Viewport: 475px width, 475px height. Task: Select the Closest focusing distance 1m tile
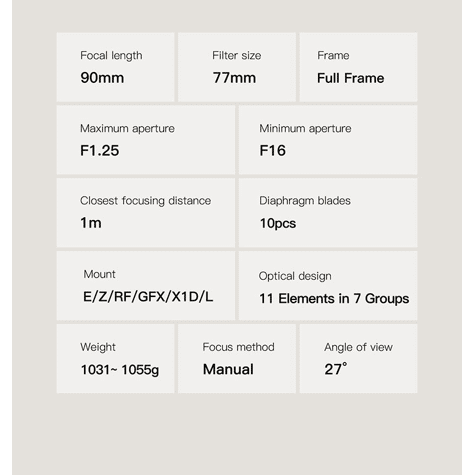point(146,213)
